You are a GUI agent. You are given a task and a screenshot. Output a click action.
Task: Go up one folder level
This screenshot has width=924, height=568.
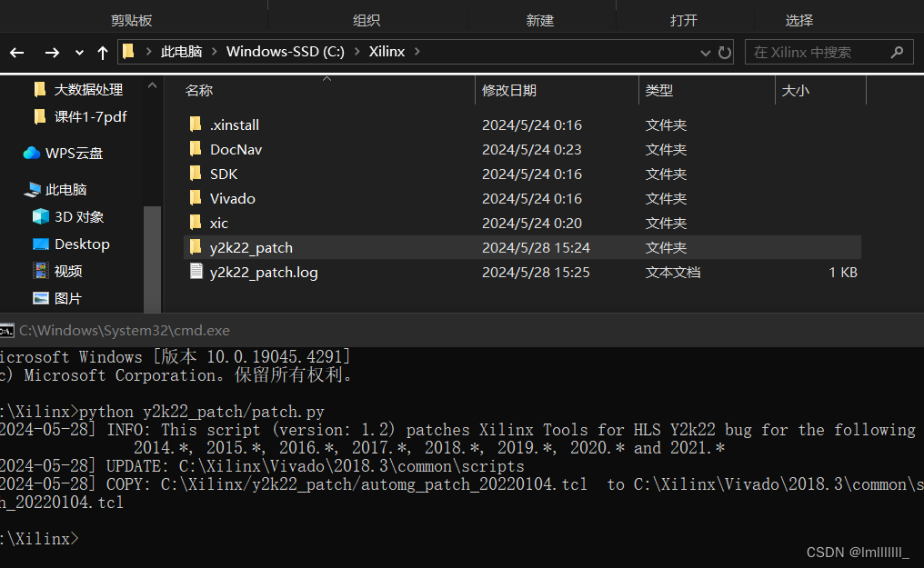pyautogui.click(x=103, y=53)
